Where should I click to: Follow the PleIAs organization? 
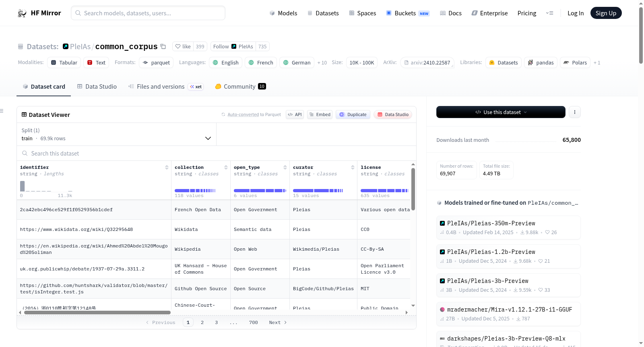(x=233, y=46)
